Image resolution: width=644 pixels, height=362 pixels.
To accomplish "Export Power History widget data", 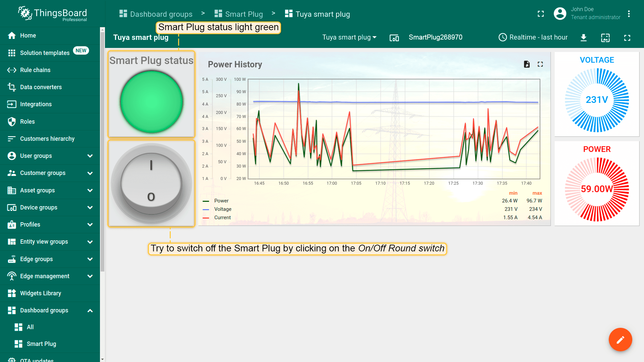I will pos(527,64).
